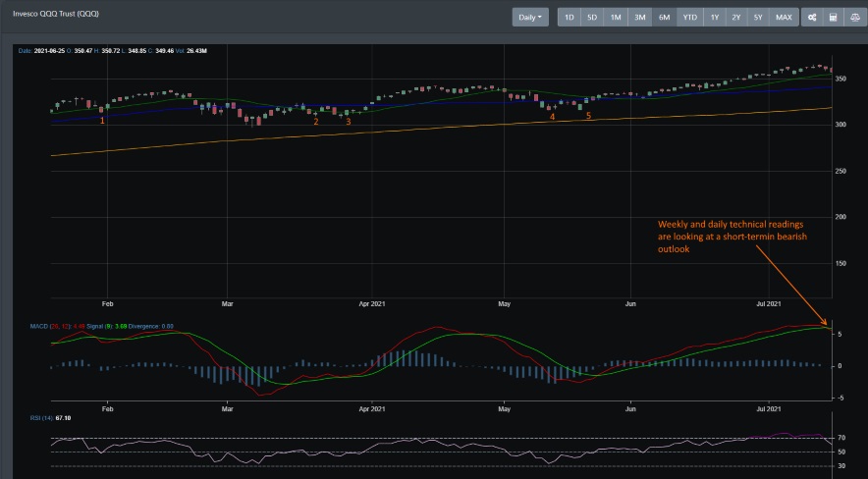This screenshot has height=479, width=868.
Task: Click the 250 price axis label
Action: coord(841,172)
